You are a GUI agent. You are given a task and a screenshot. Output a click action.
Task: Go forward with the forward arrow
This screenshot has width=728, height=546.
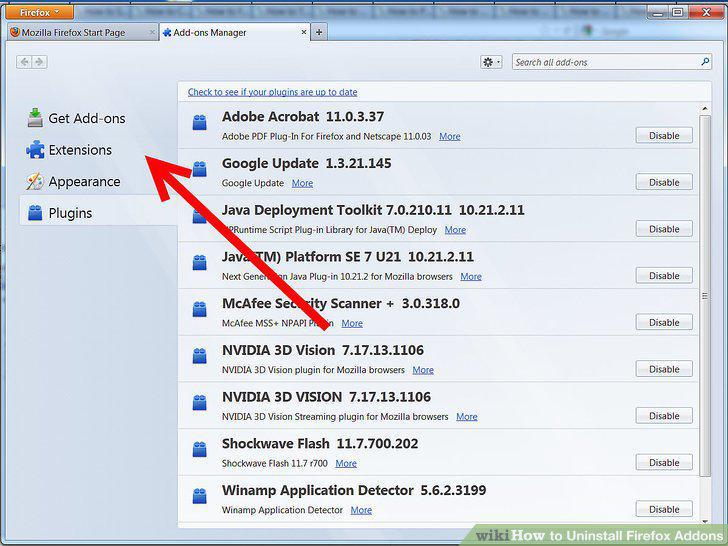tap(39, 62)
